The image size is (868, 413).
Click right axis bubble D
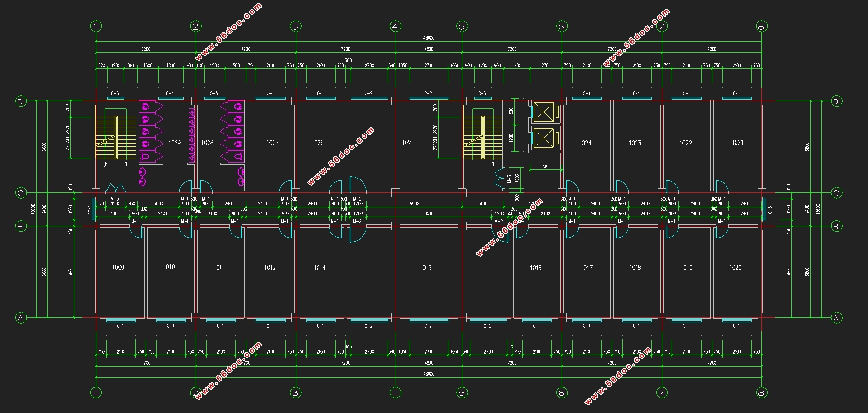pyautogui.click(x=836, y=101)
